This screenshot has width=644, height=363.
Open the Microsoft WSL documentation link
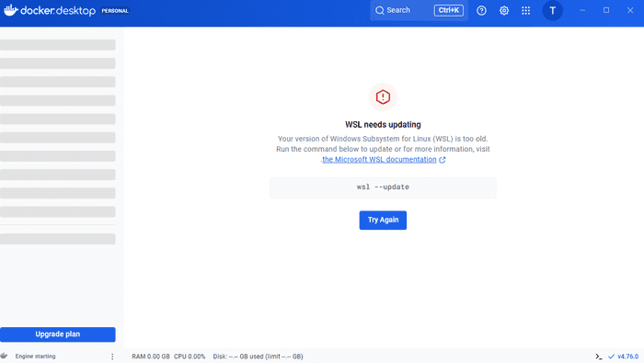pyautogui.click(x=379, y=160)
